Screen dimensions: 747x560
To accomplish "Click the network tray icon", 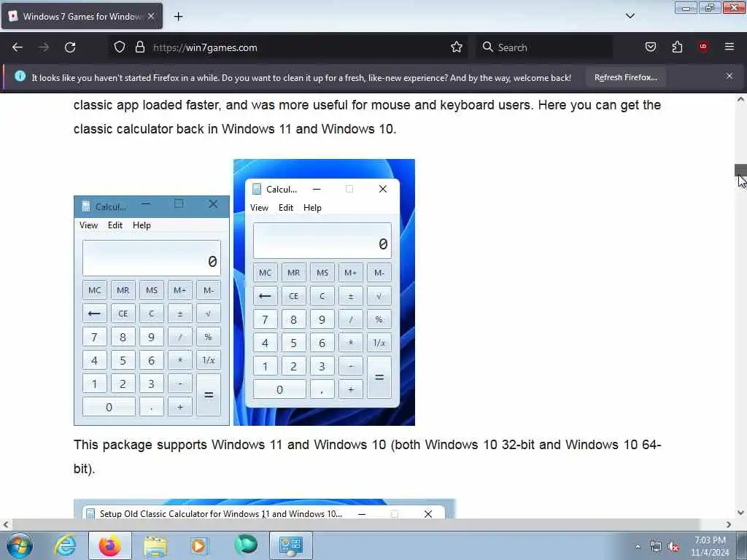I will tap(656, 547).
